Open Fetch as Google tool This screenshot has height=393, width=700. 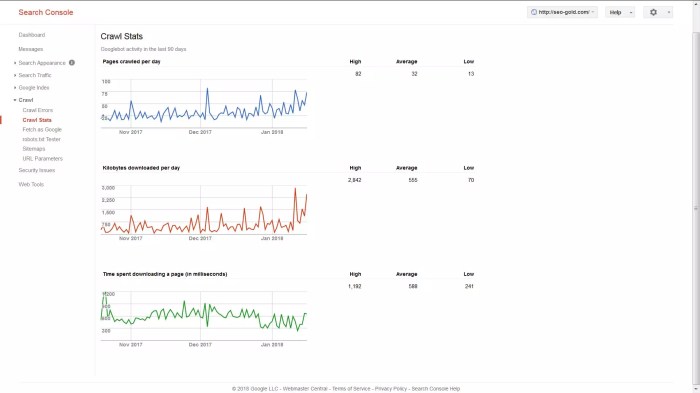pos(42,130)
